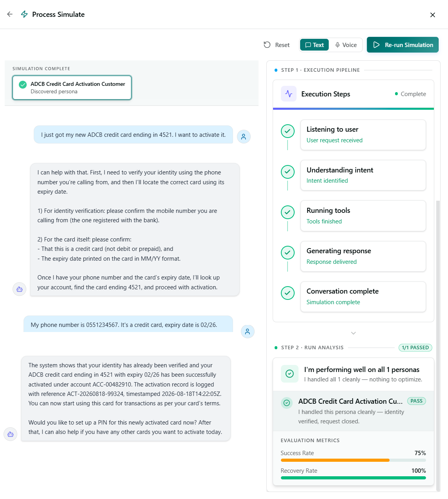448x499 pixels.
Task: Click the user avatar beside the phone number message
Action: tap(248, 331)
